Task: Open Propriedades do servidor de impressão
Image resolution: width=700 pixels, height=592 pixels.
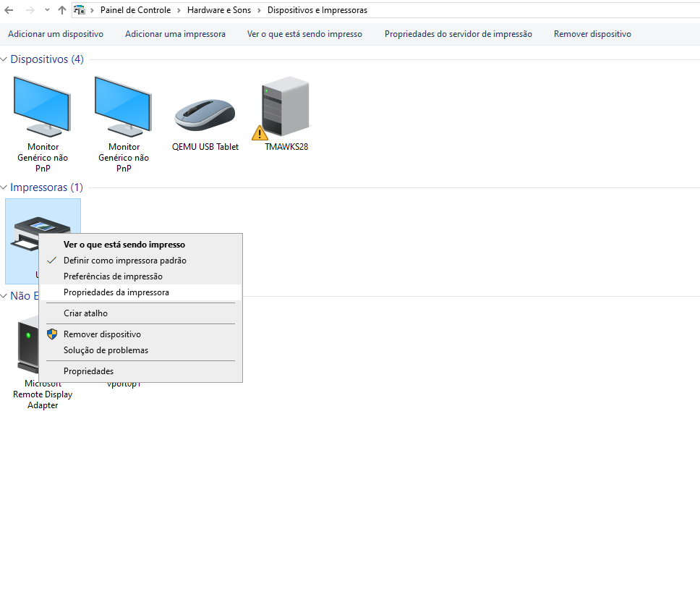Action: coord(458,34)
